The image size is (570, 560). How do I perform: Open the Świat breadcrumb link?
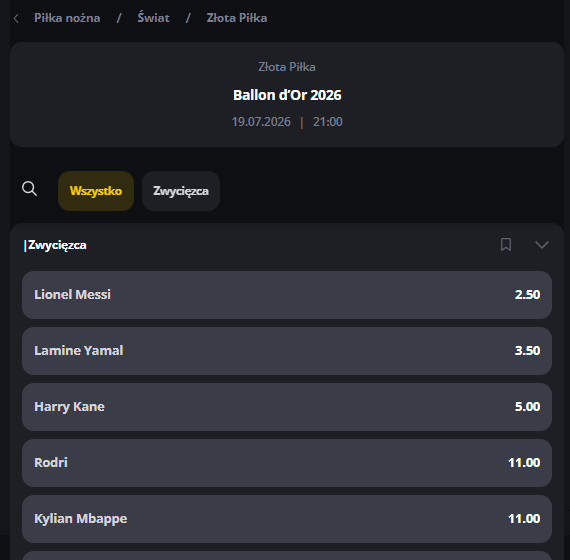tap(153, 18)
